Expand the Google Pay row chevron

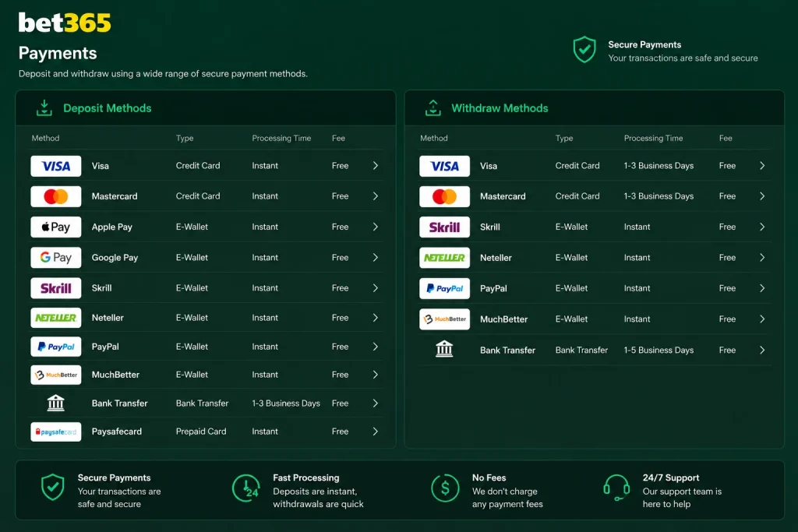(376, 258)
